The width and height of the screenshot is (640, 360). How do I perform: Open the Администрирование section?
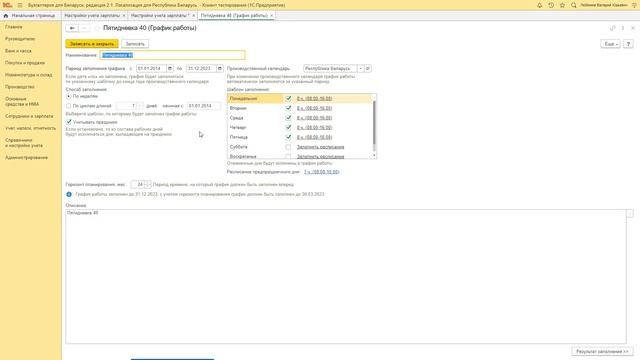coord(26,158)
